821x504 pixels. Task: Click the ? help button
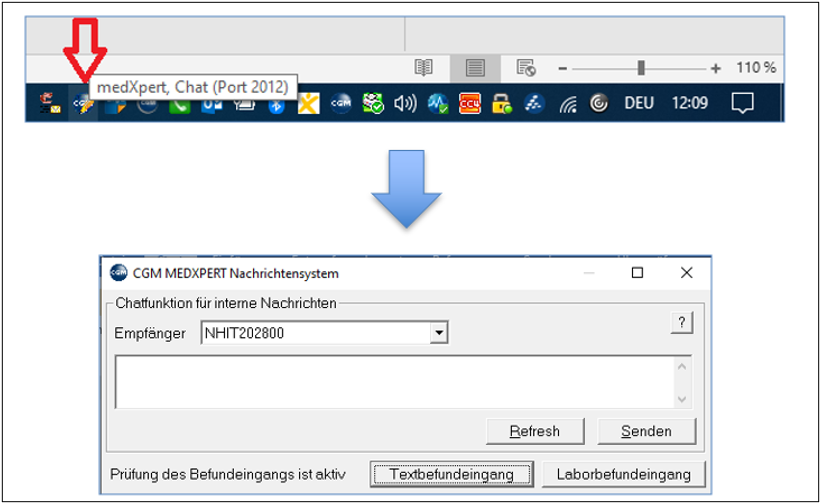pos(682,322)
